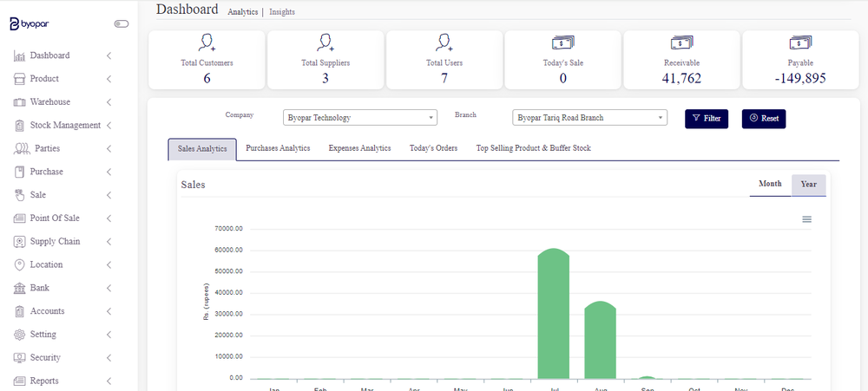Open the Point Of Sale menu label

pos(55,218)
